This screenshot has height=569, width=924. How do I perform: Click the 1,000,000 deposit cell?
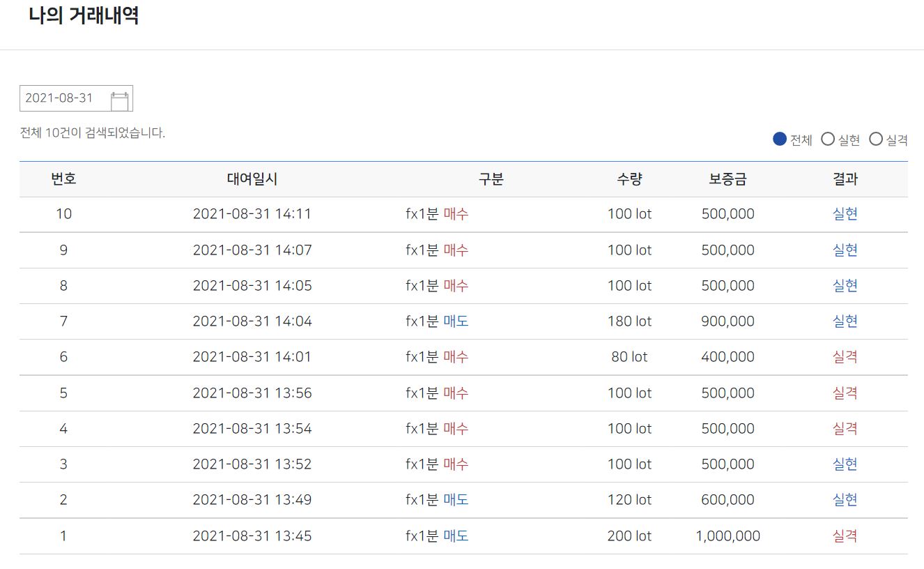tap(727, 536)
